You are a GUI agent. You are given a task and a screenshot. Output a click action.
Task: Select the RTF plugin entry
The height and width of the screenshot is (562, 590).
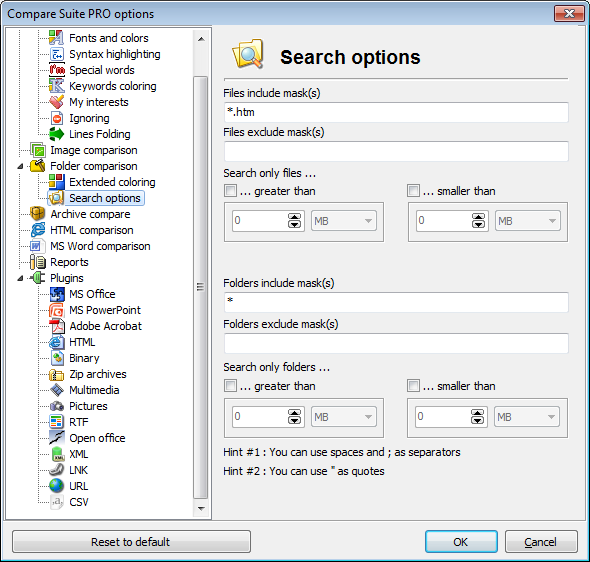tap(79, 422)
